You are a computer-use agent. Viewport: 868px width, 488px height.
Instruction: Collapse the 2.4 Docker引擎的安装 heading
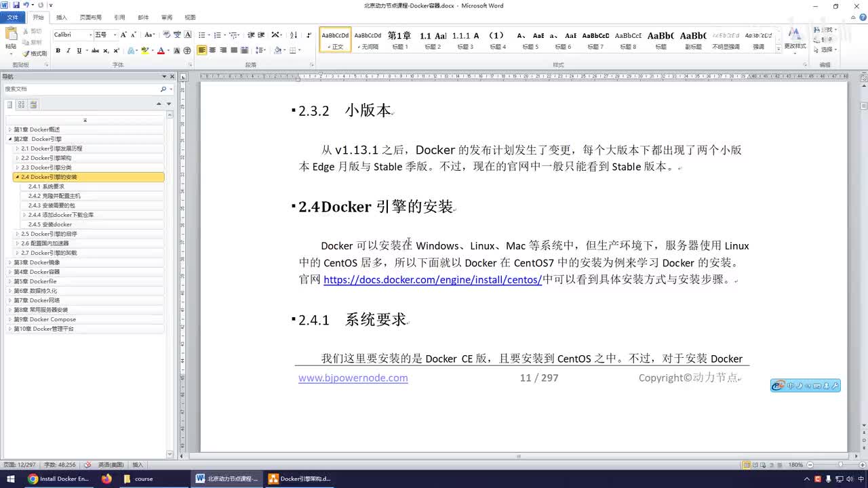[17, 177]
